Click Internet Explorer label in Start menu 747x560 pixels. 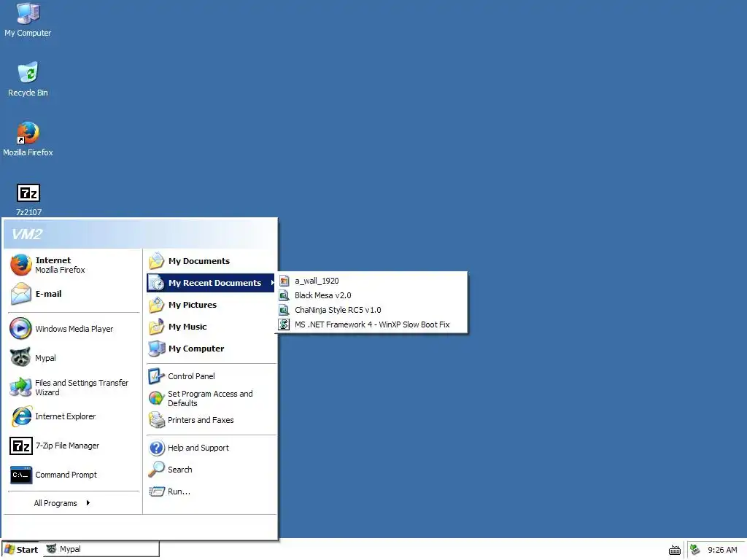pyautogui.click(x=65, y=416)
